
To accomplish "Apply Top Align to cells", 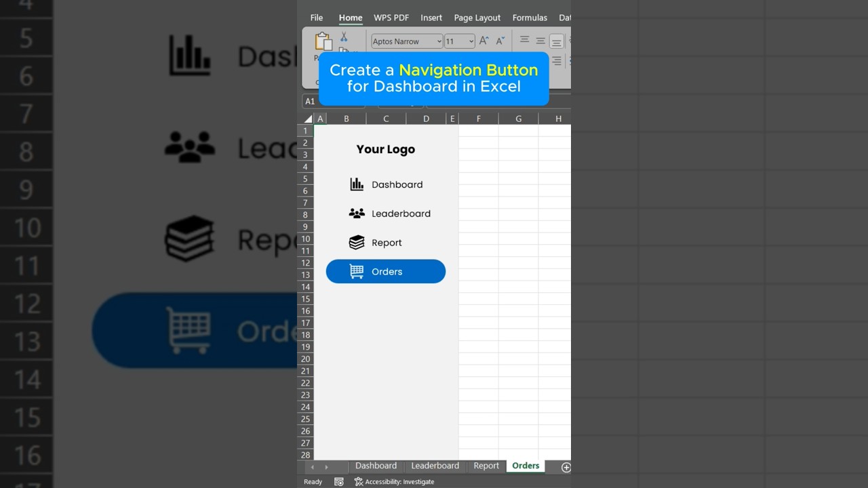I will (x=524, y=40).
